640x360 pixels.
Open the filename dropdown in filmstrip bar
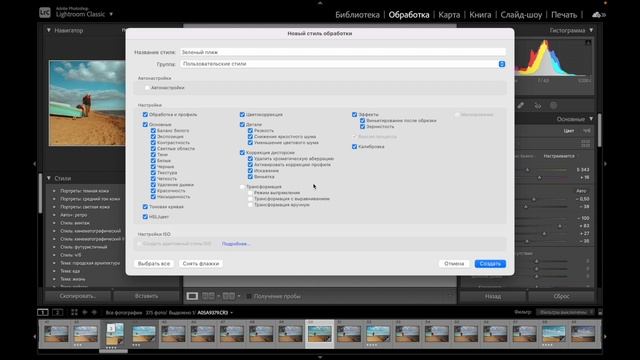click(231, 313)
